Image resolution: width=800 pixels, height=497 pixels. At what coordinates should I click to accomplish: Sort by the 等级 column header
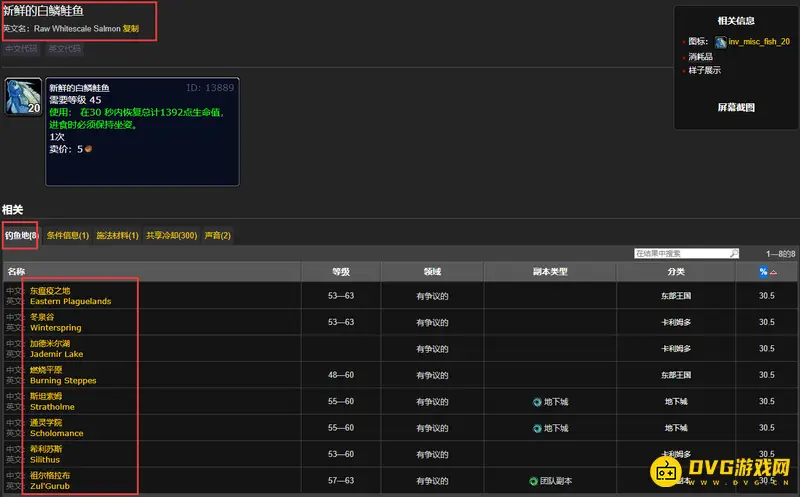click(341, 272)
